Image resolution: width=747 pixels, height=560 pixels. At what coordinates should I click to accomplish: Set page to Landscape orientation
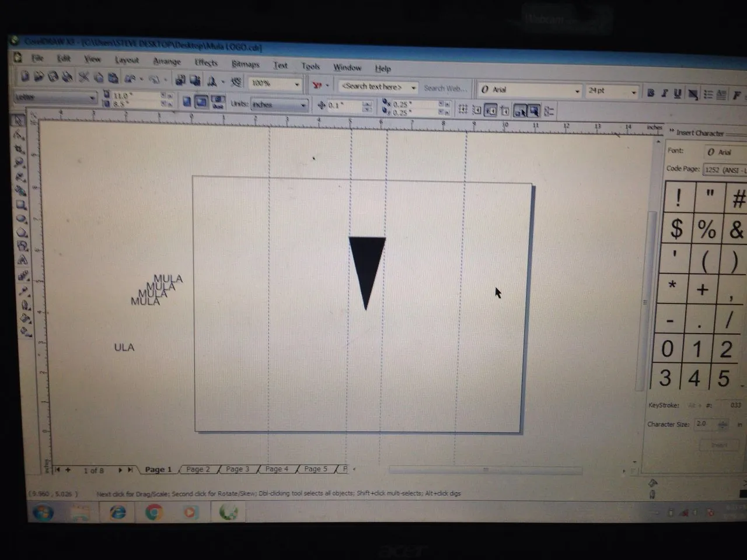201,103
